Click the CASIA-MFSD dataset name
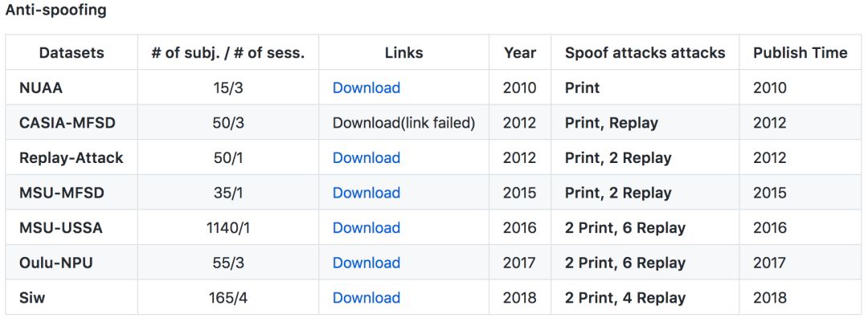This screenshot has width=868, height=322. coord(68,123)
